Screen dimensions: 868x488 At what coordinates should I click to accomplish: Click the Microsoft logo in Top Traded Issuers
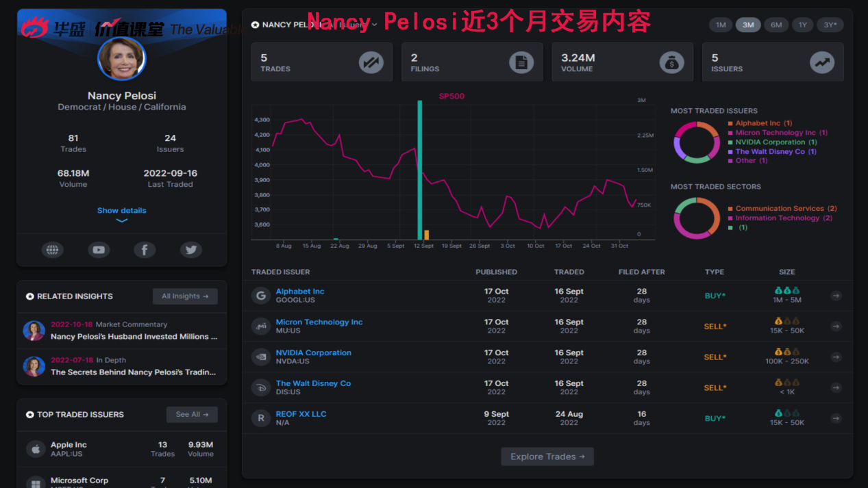pos(35,483)
